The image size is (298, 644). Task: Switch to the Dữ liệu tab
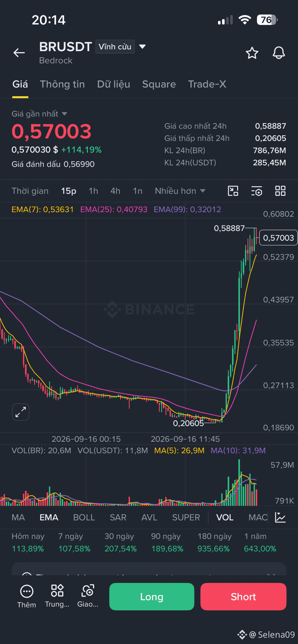click(113, 84)
